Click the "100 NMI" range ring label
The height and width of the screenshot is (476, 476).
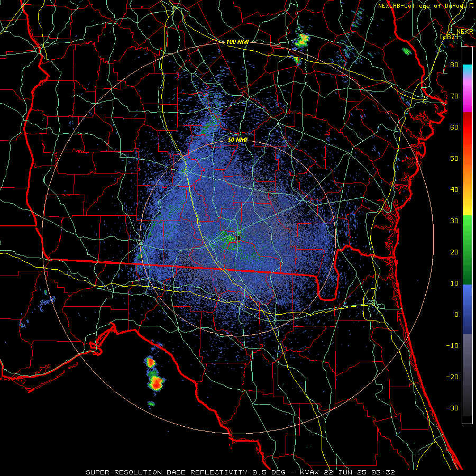click(237, 42)
